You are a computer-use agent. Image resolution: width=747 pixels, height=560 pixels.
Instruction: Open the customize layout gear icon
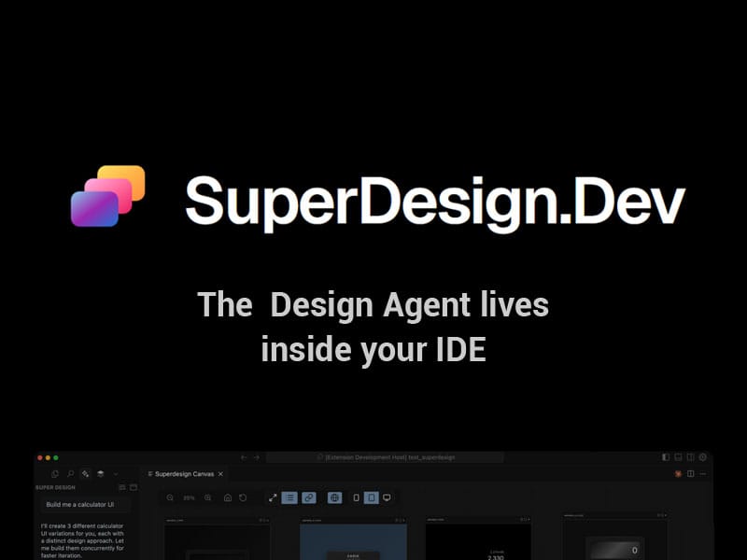tap(703, 457)
